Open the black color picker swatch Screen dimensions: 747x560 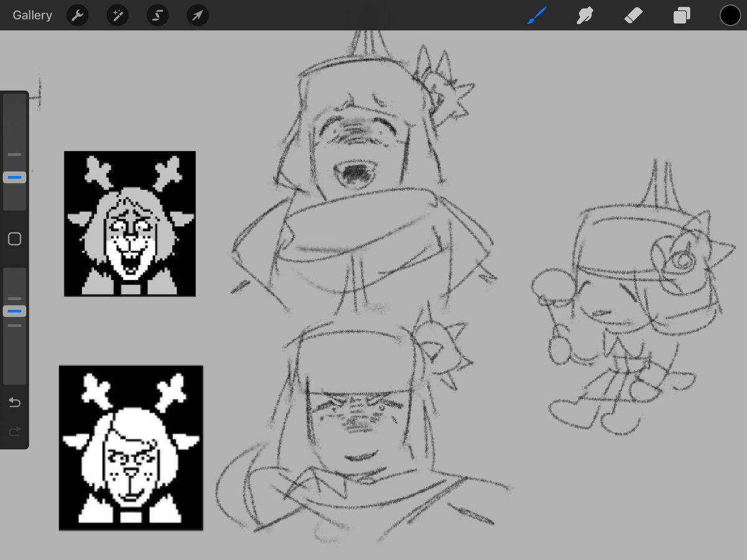pos(730,16)
